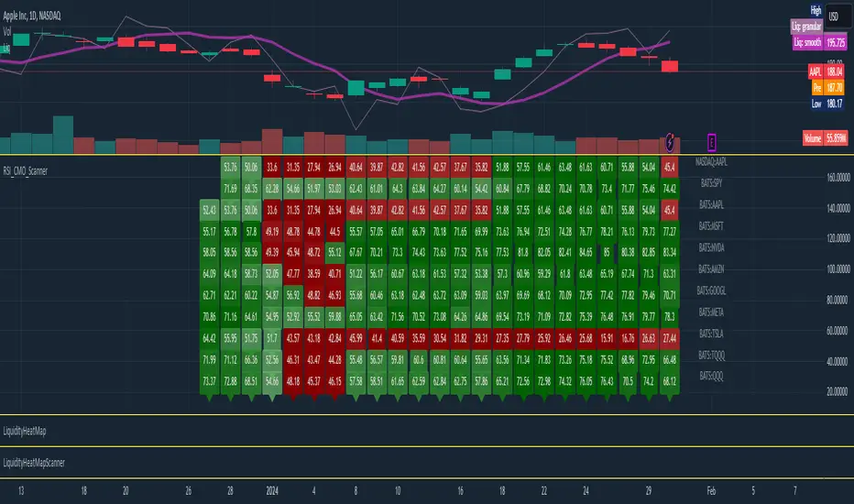Screen dimensions: 854x504
Task: Click the 64.42 cell in TSLA row
Action: 209,338
